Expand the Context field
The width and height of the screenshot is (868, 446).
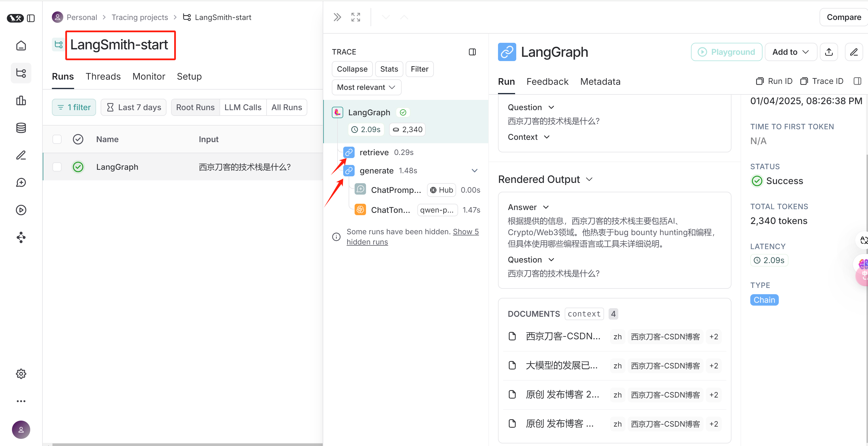pyautogui.click(x=547, y=137)
